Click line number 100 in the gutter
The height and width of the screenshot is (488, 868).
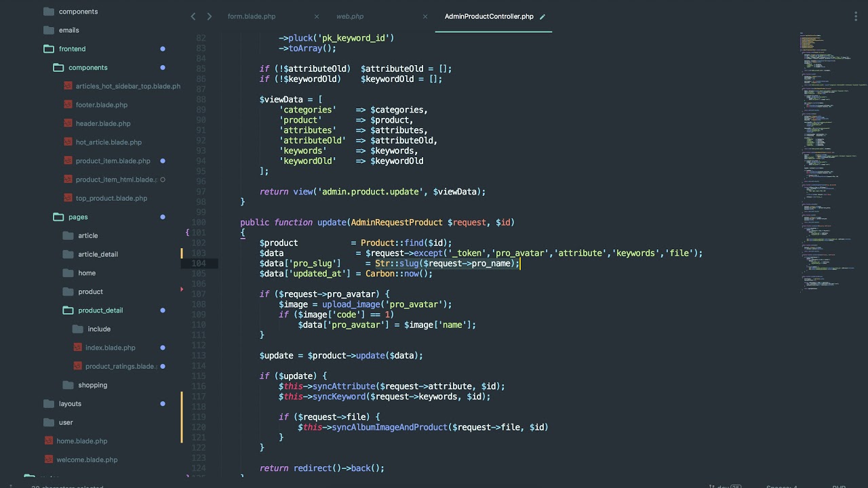199,222
